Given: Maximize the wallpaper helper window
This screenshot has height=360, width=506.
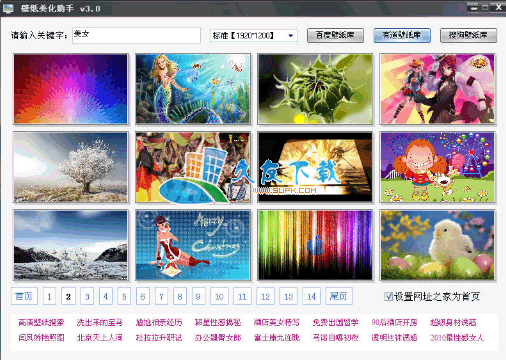Looking at the screenshot, I should point(485,7).
